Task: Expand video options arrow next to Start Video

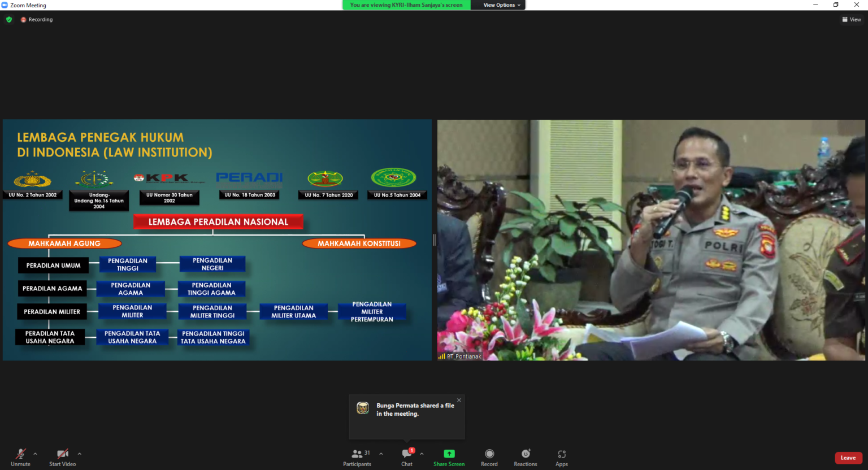Action: [x=79, y=454]
